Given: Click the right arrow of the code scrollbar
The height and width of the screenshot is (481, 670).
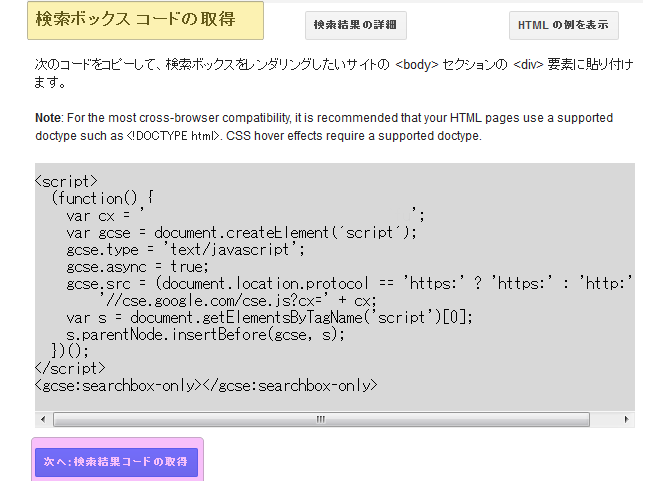Looking at the screenshot, I should pos(626,419).
